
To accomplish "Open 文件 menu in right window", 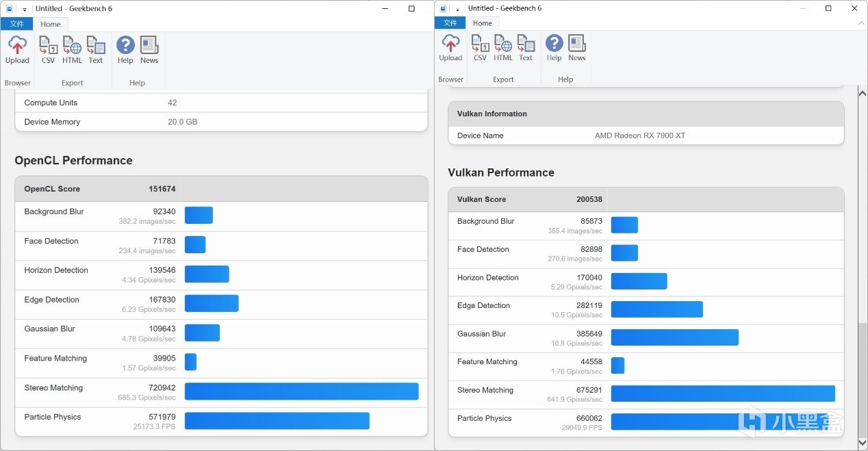I will pyautogui.click(x=450, y=23).
